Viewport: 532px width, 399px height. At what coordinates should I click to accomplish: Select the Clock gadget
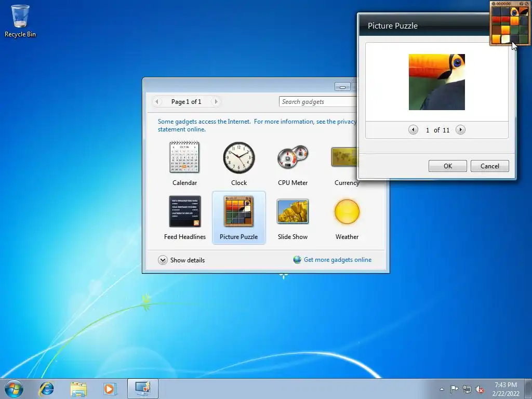(239, 163)
